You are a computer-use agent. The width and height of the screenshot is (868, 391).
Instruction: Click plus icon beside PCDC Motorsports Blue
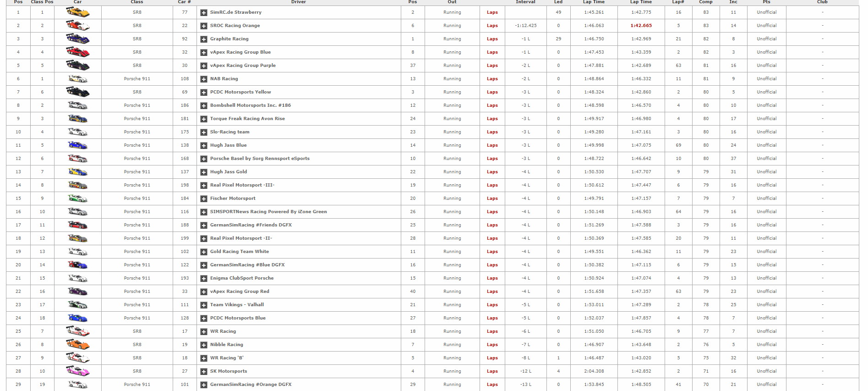(204, 319)
